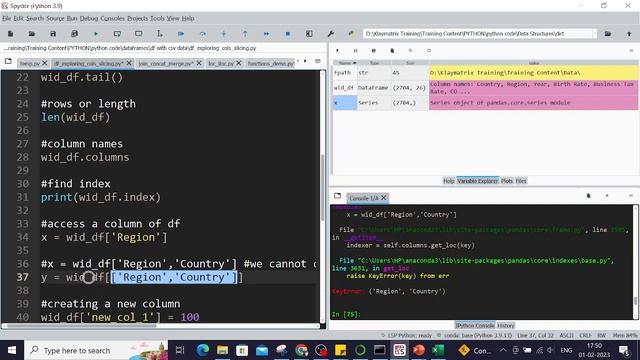Click the Windows Start button

click(12, 350)
